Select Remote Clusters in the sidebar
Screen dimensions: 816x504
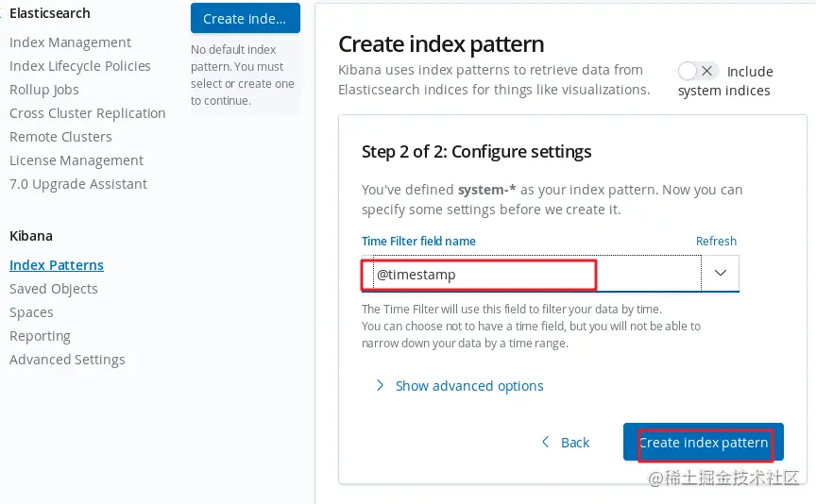60,137
